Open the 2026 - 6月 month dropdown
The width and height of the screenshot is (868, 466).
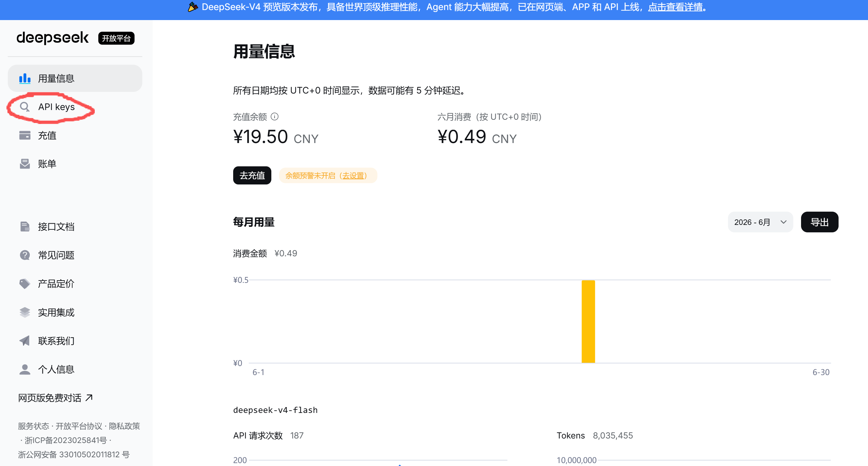[760, 222]
